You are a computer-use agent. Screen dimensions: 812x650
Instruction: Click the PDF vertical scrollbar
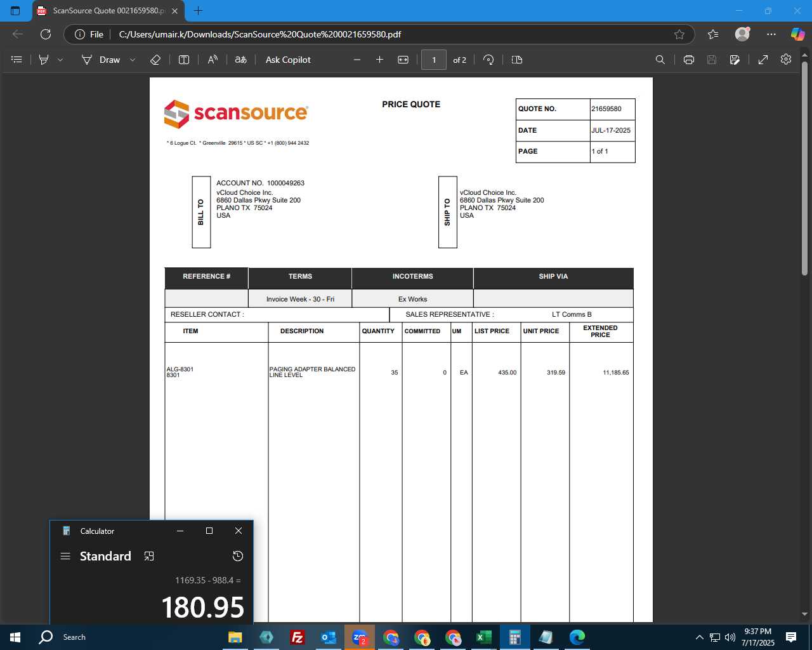(x=804, y=168)
